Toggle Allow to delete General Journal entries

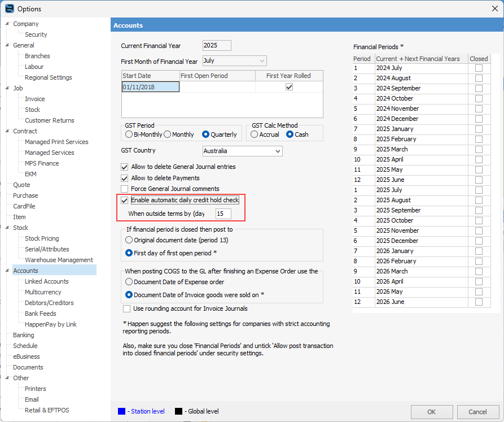pos(124,167)
